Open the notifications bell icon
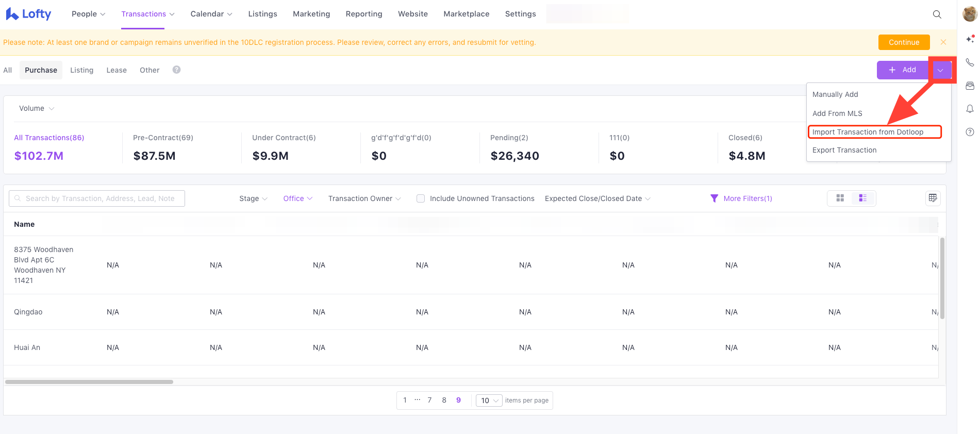 (x=970, y=109)
